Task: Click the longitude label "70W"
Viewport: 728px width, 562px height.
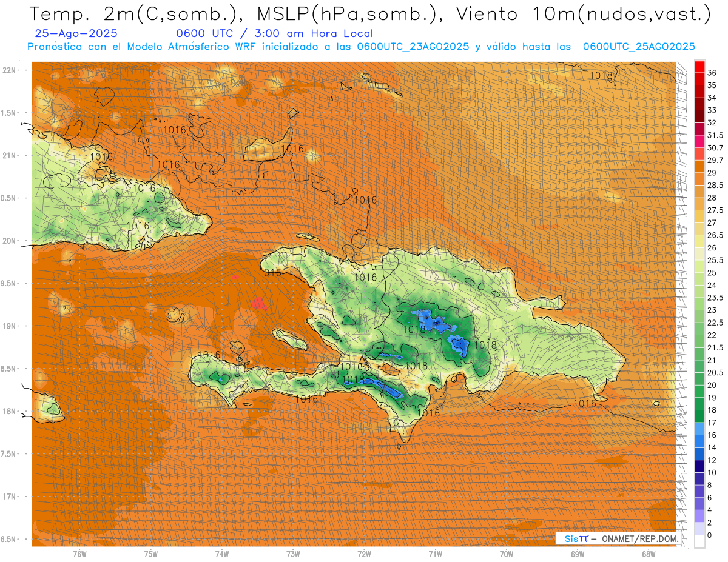Action: click(x=507, y=554)
